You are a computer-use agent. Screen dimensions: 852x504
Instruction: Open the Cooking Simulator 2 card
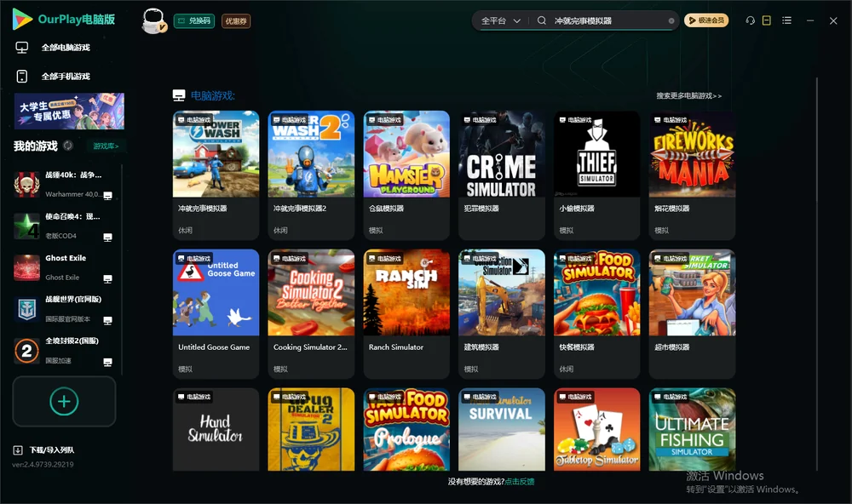pyautogui.click(x=311, y=313)
